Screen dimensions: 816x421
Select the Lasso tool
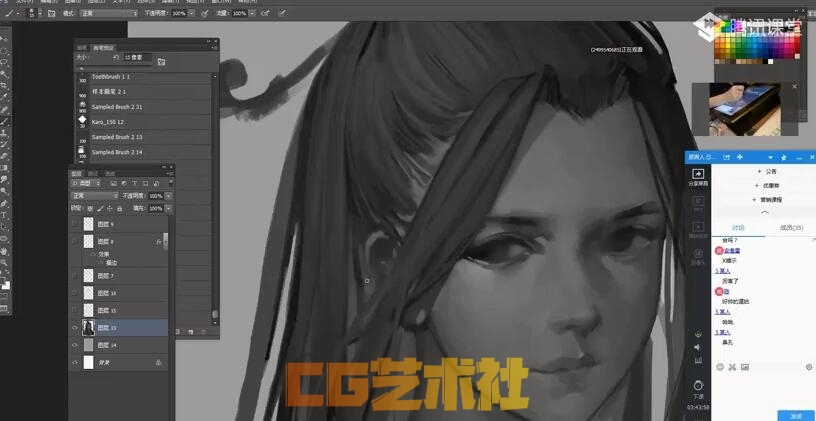[5, 61]
